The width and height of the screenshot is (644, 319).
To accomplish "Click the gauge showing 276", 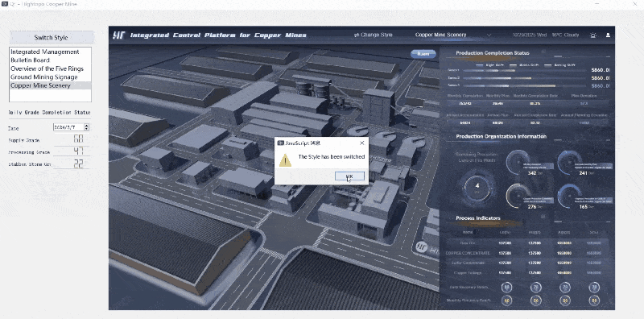I will [518, 196].
